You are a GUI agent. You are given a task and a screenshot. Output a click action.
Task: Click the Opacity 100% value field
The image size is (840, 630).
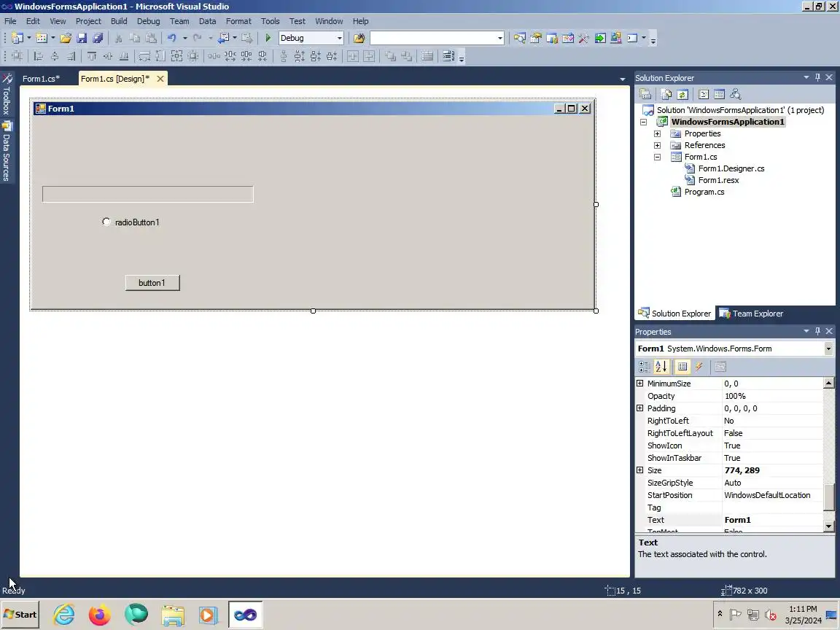(772, 397)
